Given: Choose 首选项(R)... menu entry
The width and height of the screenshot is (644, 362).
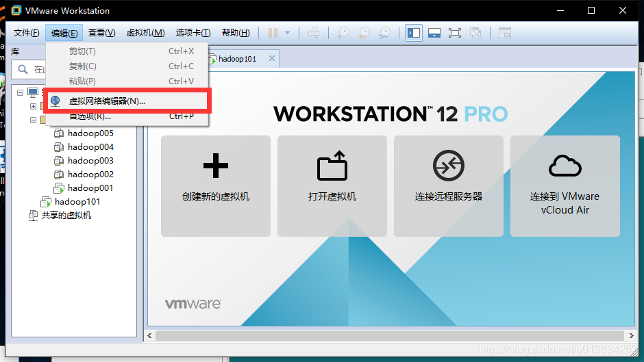Looking at the screenshot, I should (x=127, y=116).
